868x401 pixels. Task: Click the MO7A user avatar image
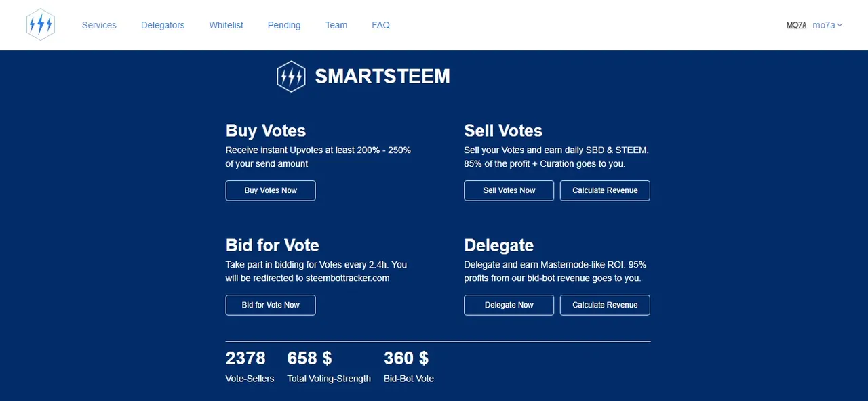(796, 25)
